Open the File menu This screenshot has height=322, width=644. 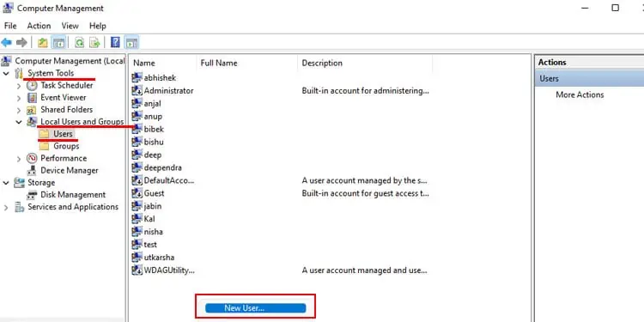(10, 26)
